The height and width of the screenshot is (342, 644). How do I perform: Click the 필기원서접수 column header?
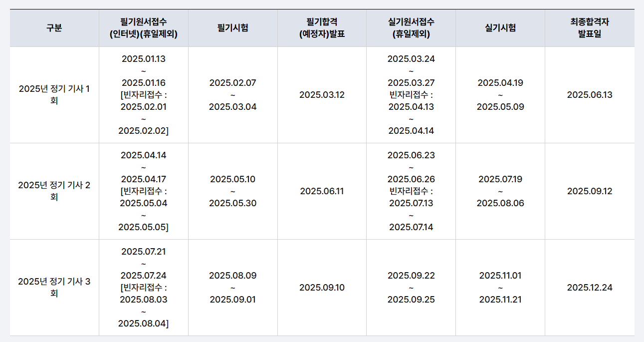click(x=144, y=28)
